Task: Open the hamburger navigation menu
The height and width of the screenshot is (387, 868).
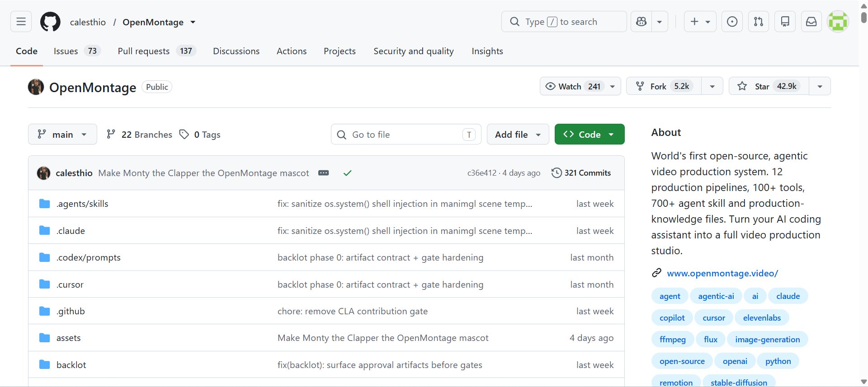Action: point(21,22)
